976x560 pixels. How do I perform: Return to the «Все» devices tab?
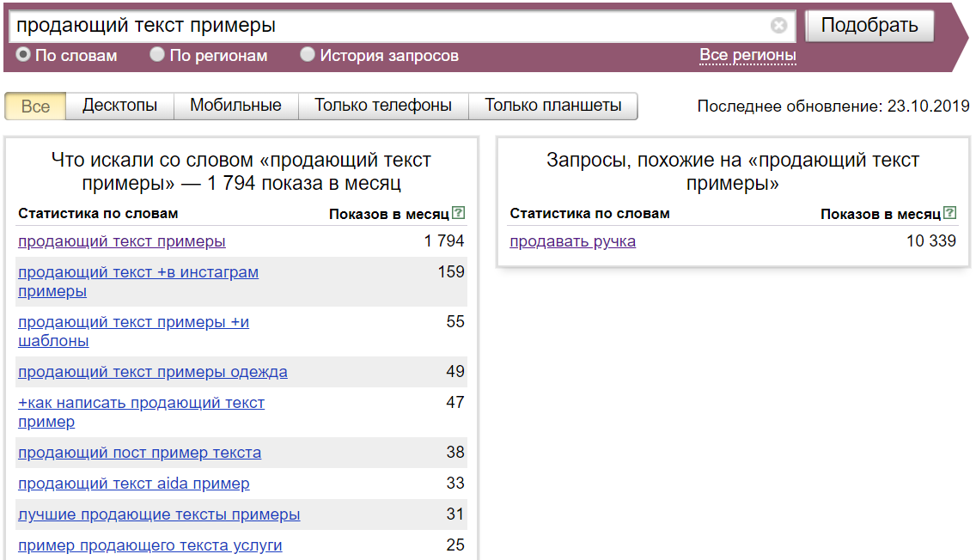click(34, 106)
